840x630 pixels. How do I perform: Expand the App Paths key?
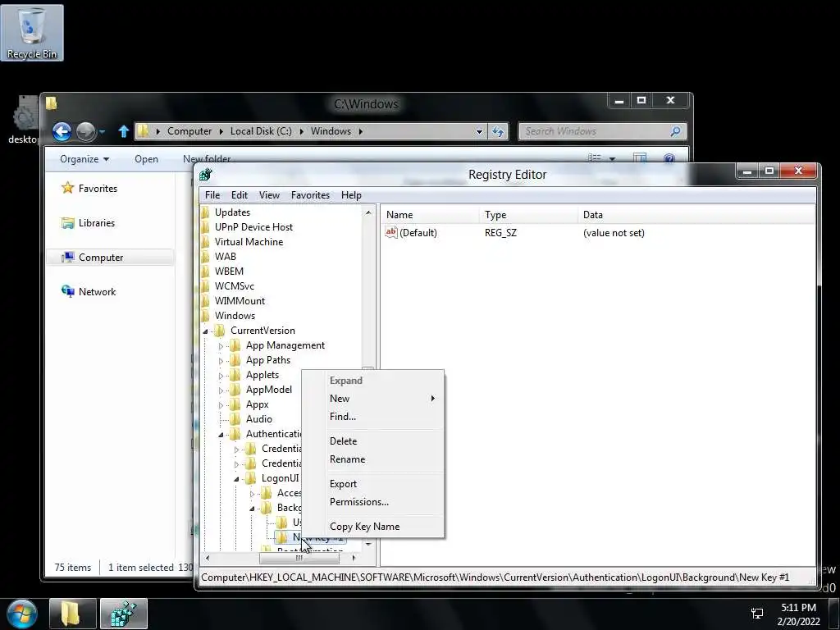click(x=221, y=361)
